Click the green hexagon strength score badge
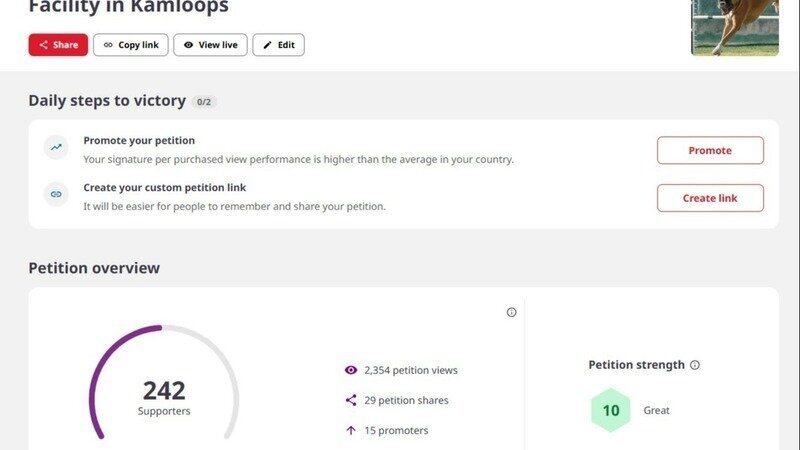800x450 pixels. click(611, 410)
